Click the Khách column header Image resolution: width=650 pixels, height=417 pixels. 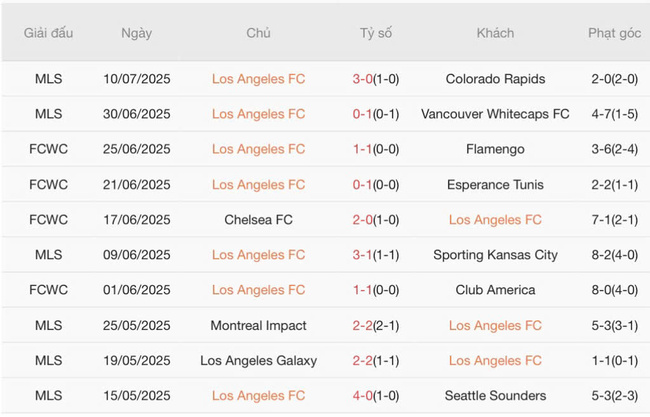click(495, 33)
